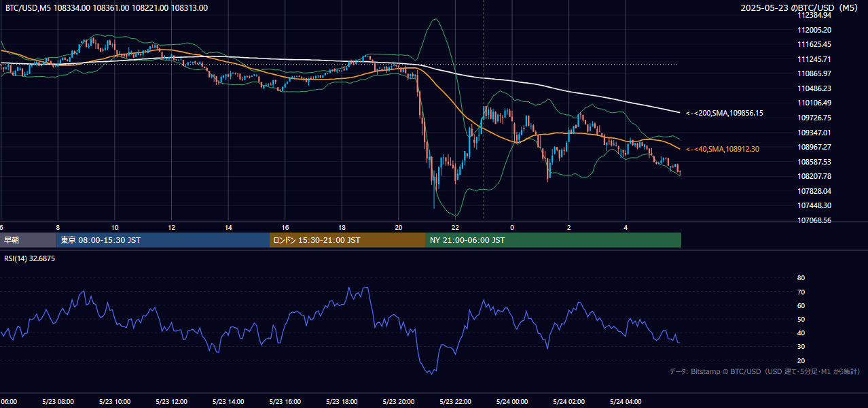
Task: Click the bottom date label 5/23 12:00
Action: tap(171, 402)
